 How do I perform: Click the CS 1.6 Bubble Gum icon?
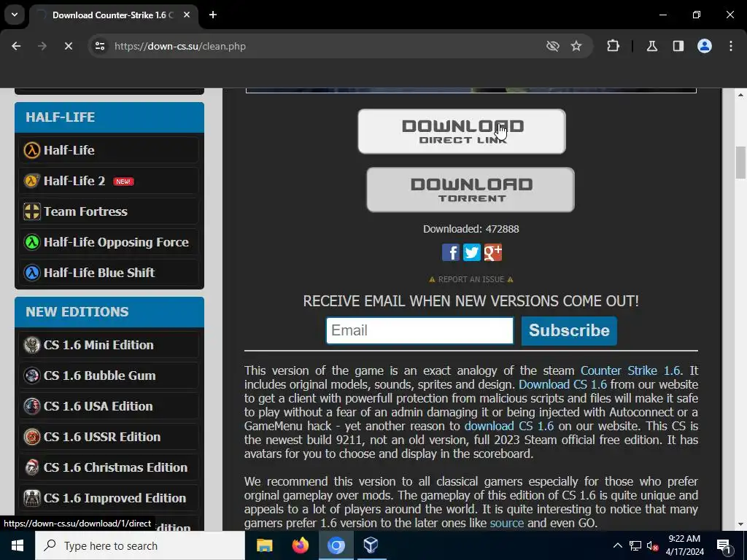(x=32, y=376)
